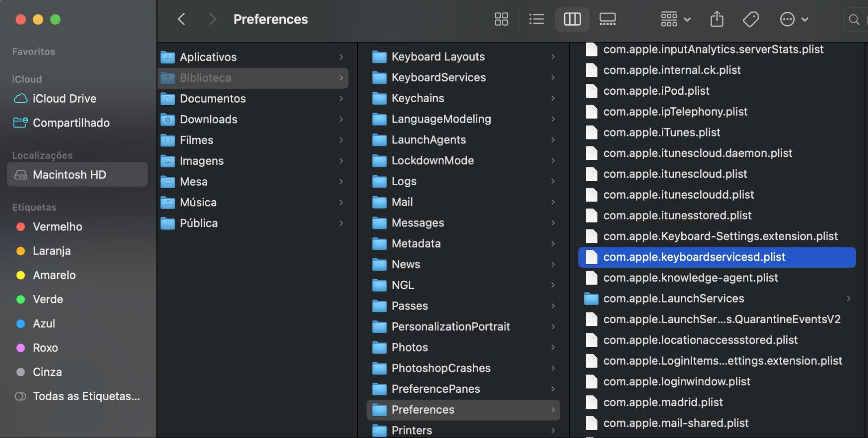The image size is (868, 438).
Task: Open the Keychains folder
Action: (463, 98)
